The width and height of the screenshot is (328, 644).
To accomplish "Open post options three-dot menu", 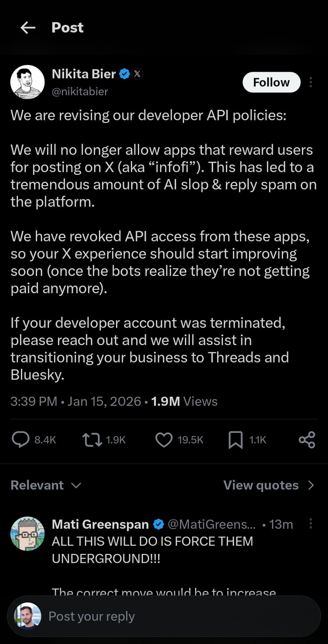I will 311,82.
